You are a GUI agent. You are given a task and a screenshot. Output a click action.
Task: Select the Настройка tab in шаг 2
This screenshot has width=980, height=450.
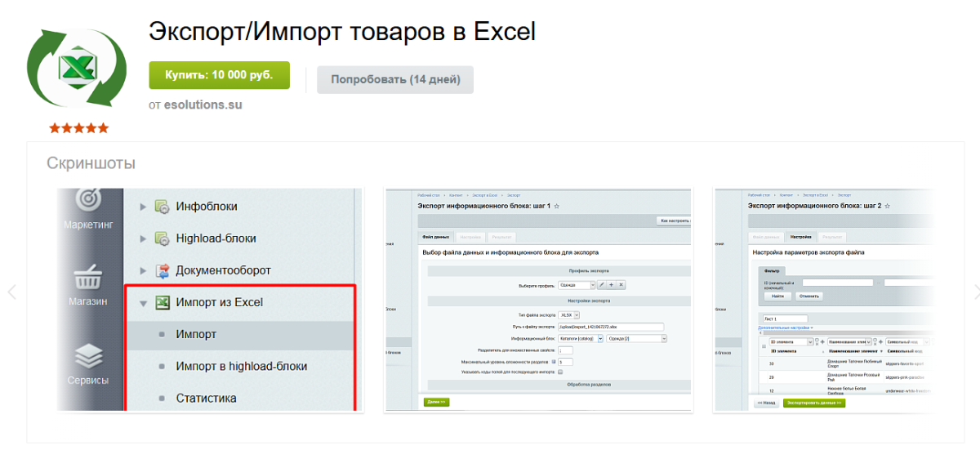[800, 237]
